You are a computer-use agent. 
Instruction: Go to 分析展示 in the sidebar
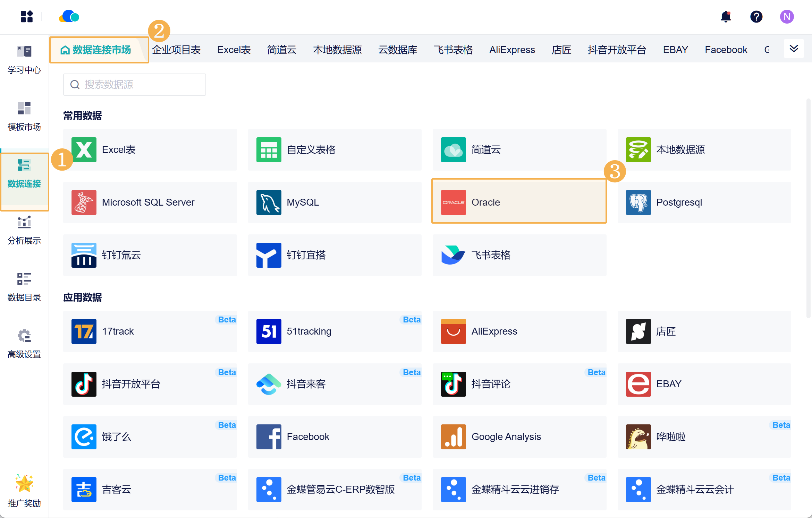pyautogui.click(x=24, y=231)
